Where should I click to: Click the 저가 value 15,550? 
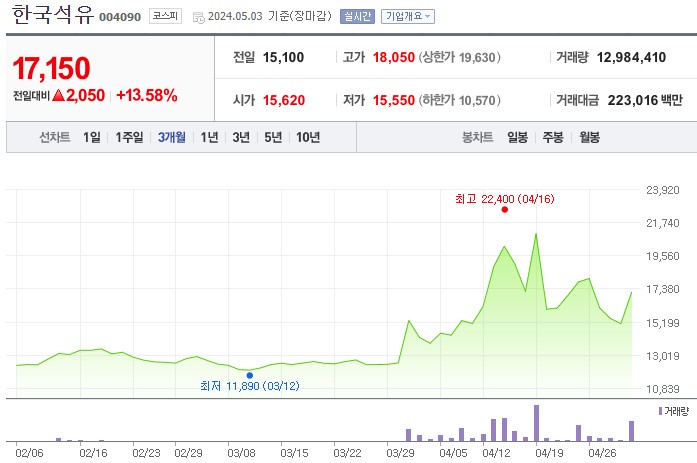393,100
